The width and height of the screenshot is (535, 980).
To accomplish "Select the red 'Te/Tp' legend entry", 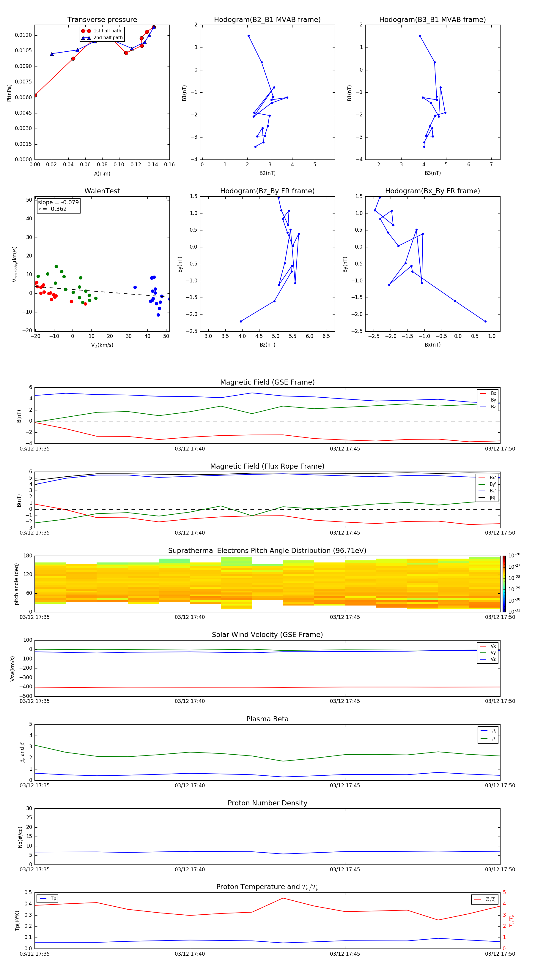I will [x=485, y=899].
